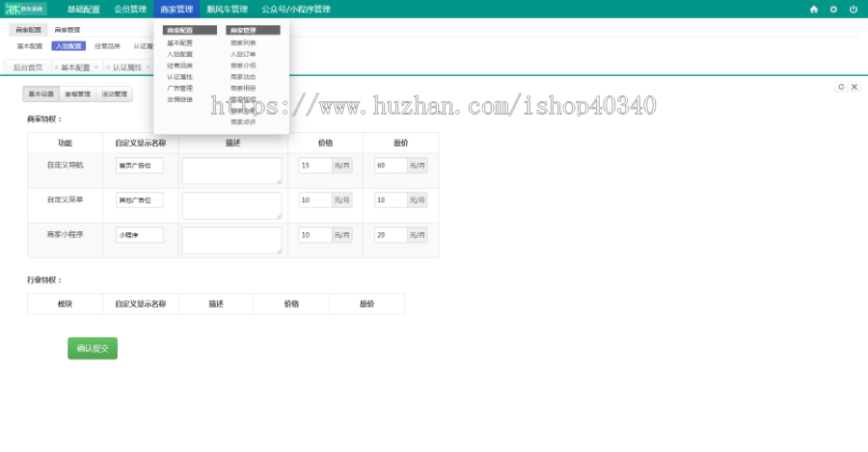
Task: Select the 活动管理 button tab
Action: (114, 94)
